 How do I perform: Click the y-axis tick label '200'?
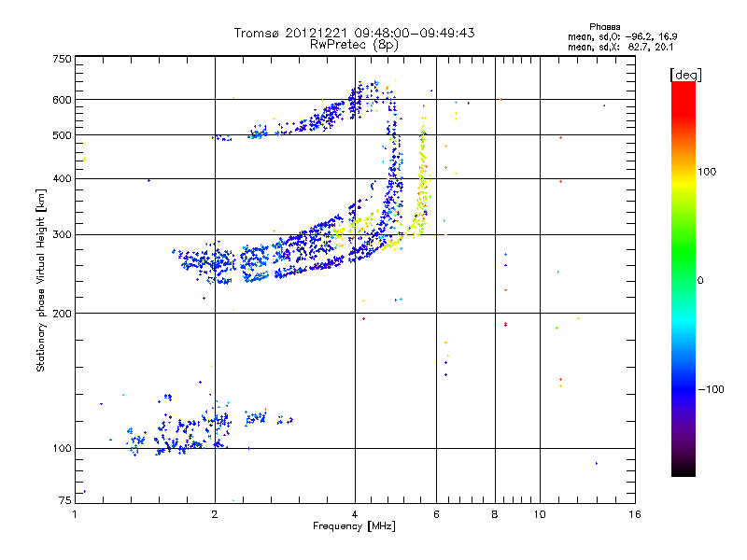coord(62,314)
